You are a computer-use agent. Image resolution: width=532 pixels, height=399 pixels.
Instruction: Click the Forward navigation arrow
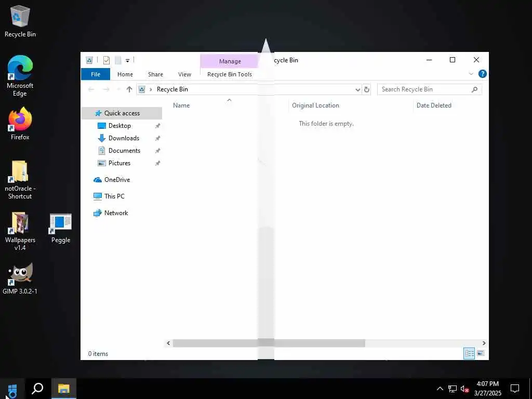tap(106, 89)
